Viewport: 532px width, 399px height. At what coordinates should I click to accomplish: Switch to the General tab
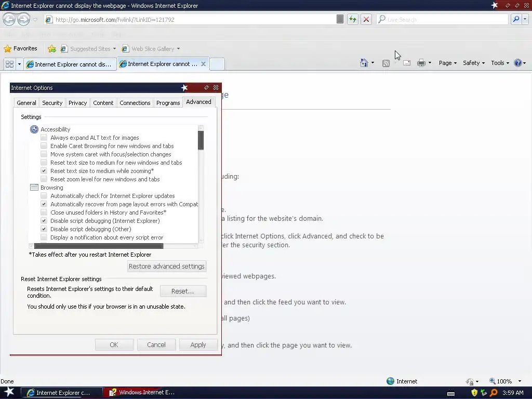coord(26,103)
